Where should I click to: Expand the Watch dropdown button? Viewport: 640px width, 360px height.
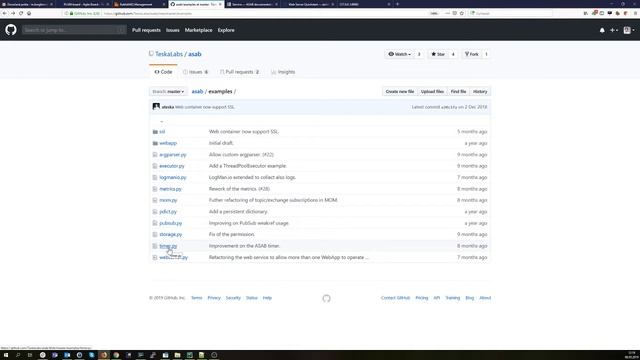[399, 54]
